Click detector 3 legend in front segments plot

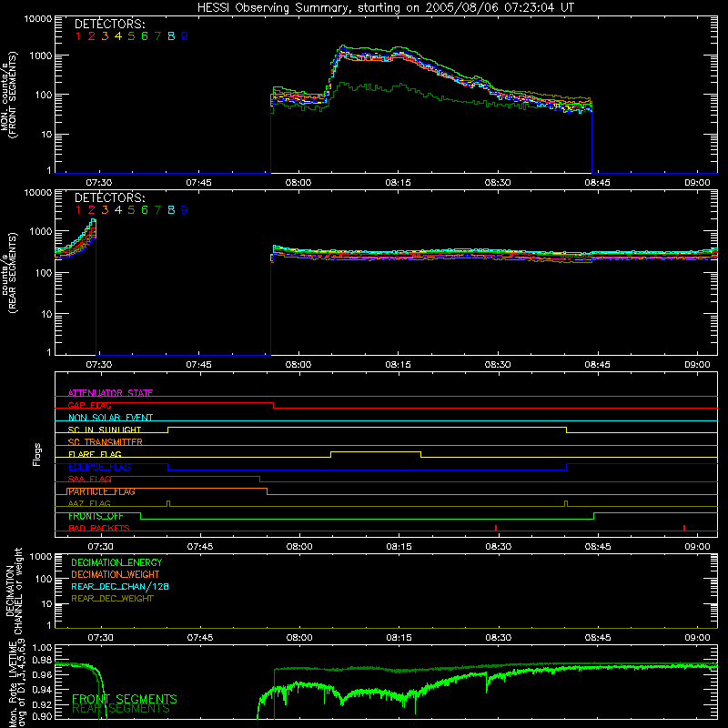105,36
